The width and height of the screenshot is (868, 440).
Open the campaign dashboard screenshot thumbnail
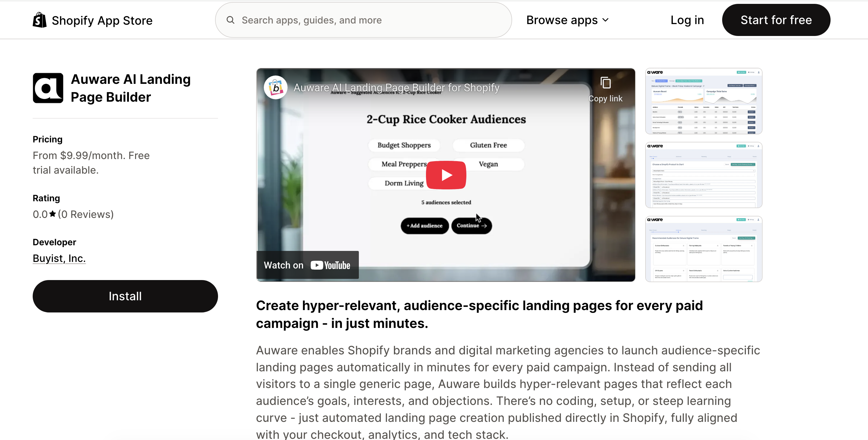click(703, 101)
